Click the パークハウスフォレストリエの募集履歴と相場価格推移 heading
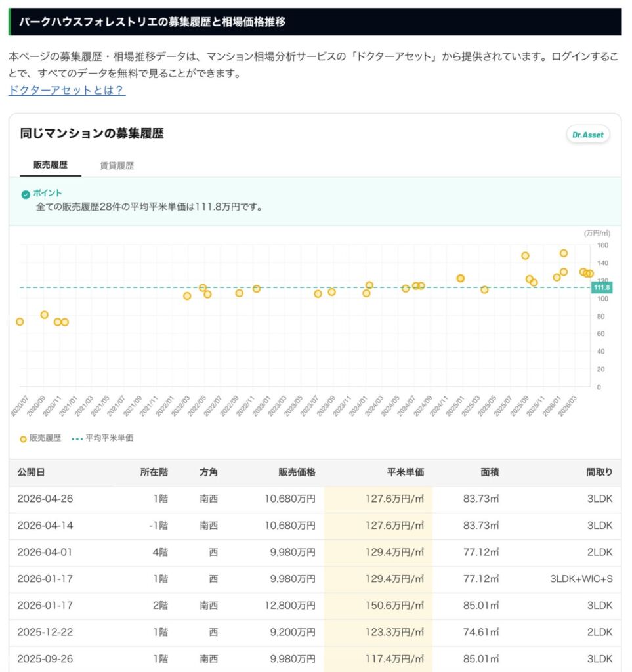The image size is (632, 672). tap(152, 22)
